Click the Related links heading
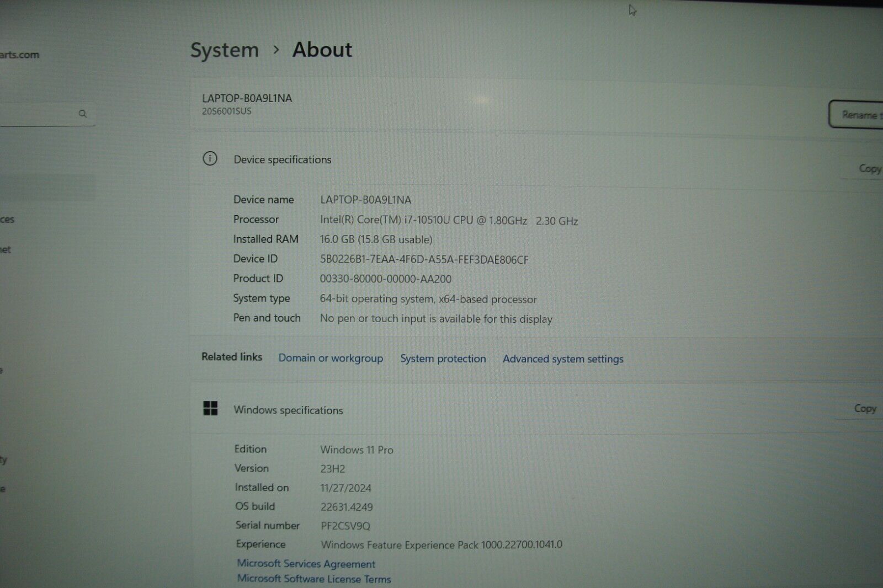The height and width of the screenshot is (588, 883). coord(231,357)
